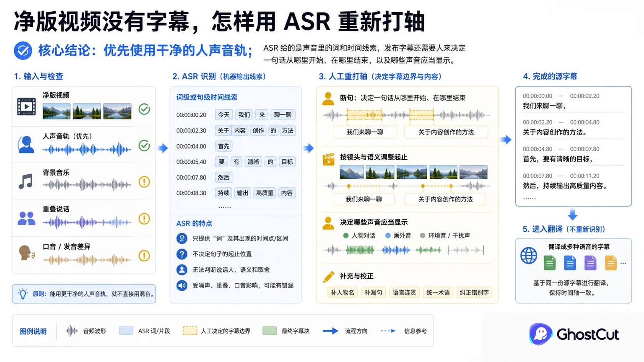Viewport: 644px width, 362px height.
Task: Click the question mark icon beside 不决定句子的起止位置
Action: pos(182,254)
